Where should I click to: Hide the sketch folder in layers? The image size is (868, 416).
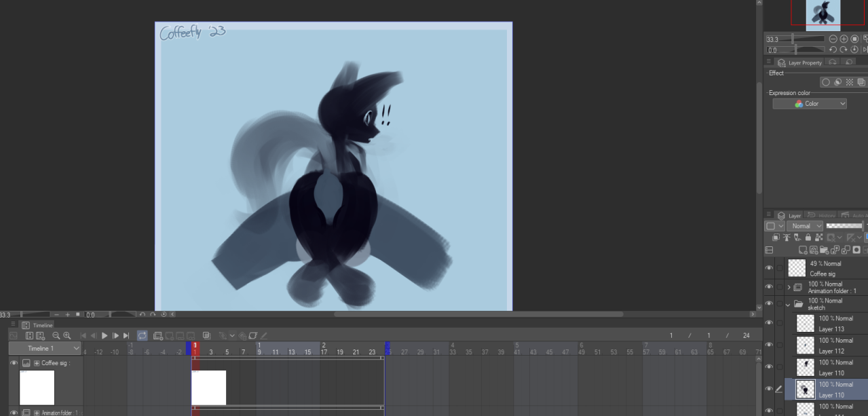[x=769, y=304]
